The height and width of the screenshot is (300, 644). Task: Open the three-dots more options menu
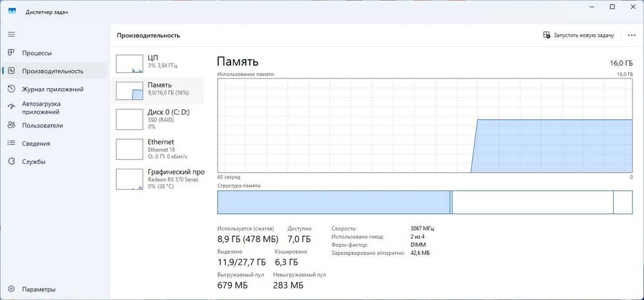pyautogui.click(x=632, y=35)
